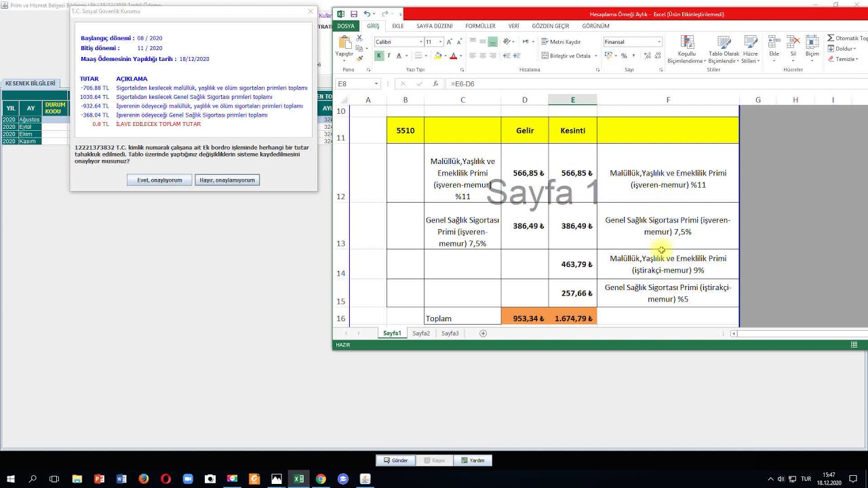Toggle italic (T) formatting
This screenshot has height=488, width=868.
[x=389, y=56]
